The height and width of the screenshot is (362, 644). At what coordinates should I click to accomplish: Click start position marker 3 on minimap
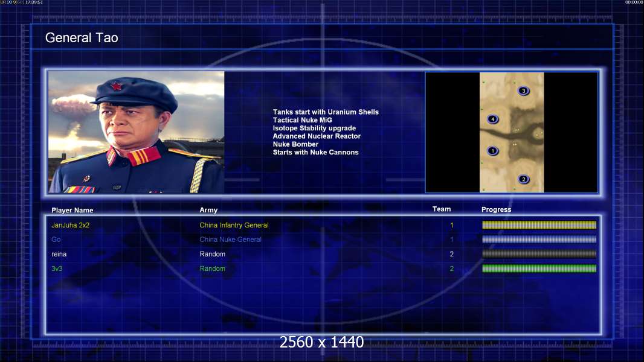coord(523,91)
